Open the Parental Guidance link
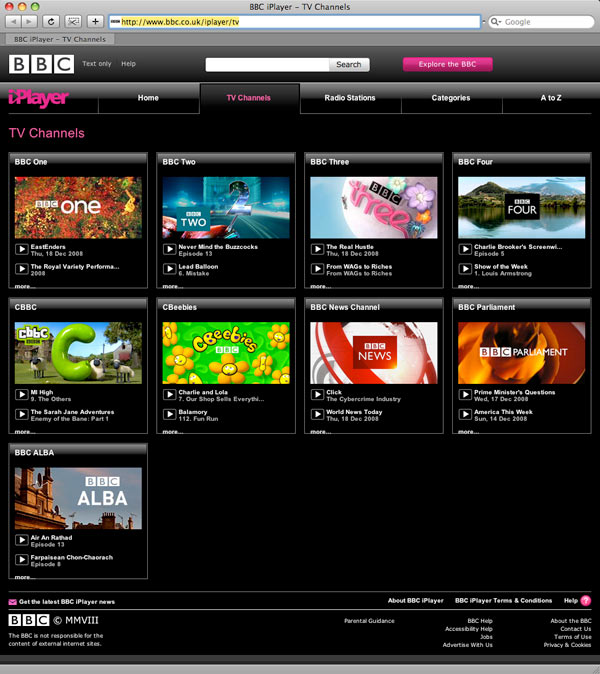Image resolution: width=600 pixels, height=674 pixels. pos(369,621)
